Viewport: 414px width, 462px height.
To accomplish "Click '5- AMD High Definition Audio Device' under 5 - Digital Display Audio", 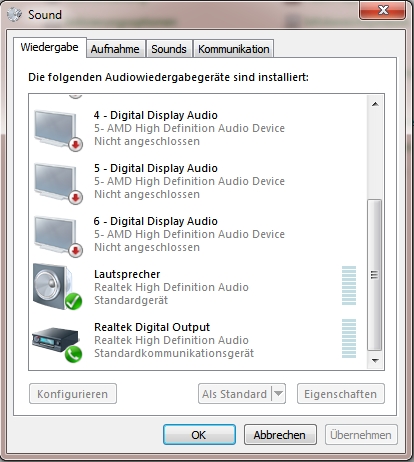I will tap(189, 181).
